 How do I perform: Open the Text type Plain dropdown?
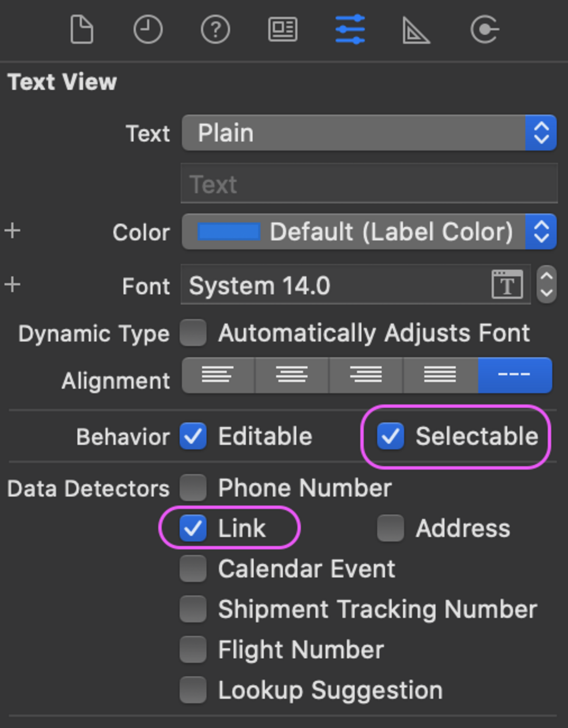pos(369,133)
